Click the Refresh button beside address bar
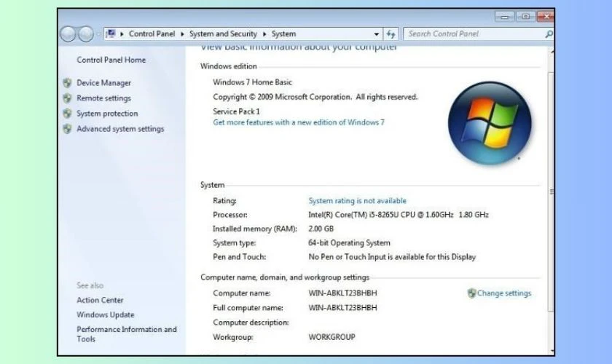Image resolution: width=612 pixels, height=364 pixels. pos(391,34)
